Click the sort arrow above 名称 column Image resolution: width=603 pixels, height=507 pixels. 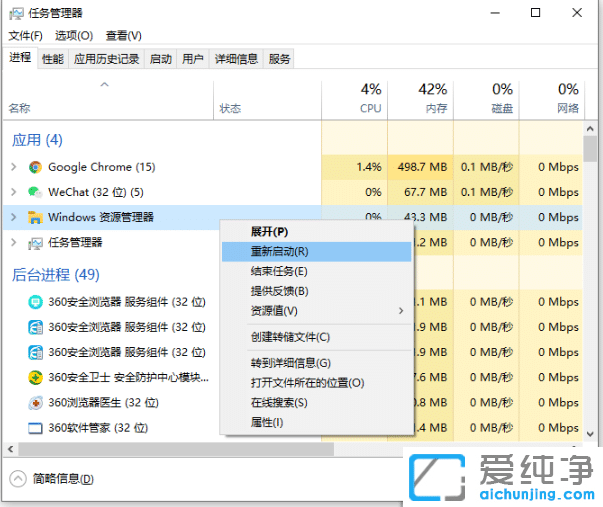click(105, 84)
